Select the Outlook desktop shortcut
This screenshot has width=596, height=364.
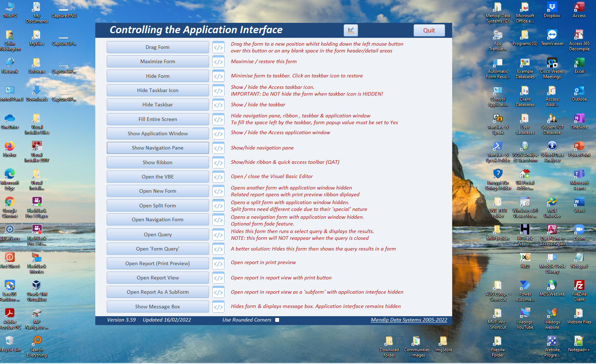[579, 93]
